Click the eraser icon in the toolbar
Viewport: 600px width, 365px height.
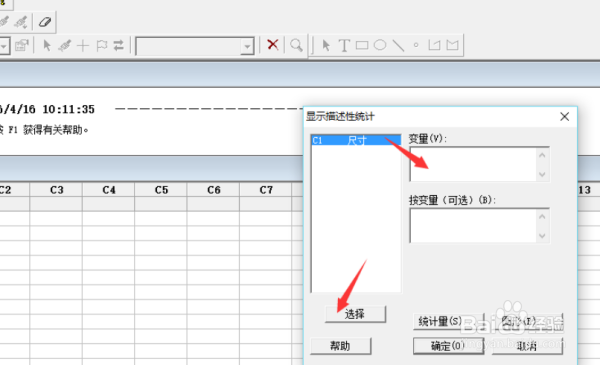pyautogui.click(x=45, y=22)
